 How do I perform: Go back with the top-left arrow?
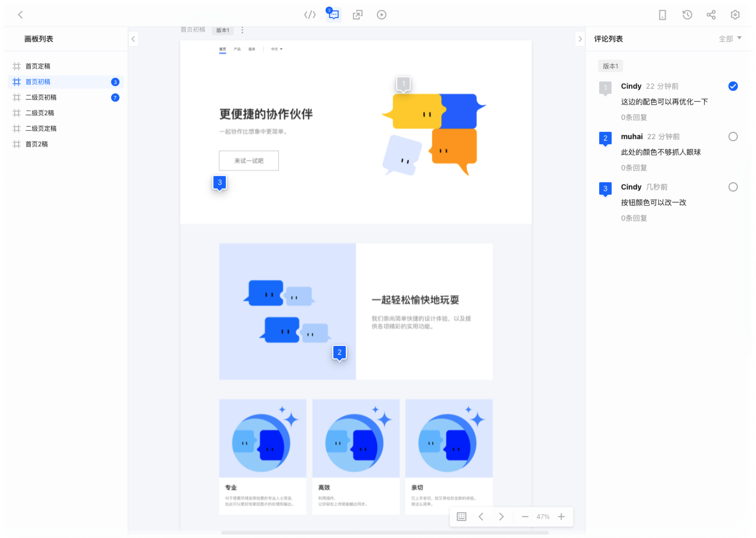tap(21, 15)
